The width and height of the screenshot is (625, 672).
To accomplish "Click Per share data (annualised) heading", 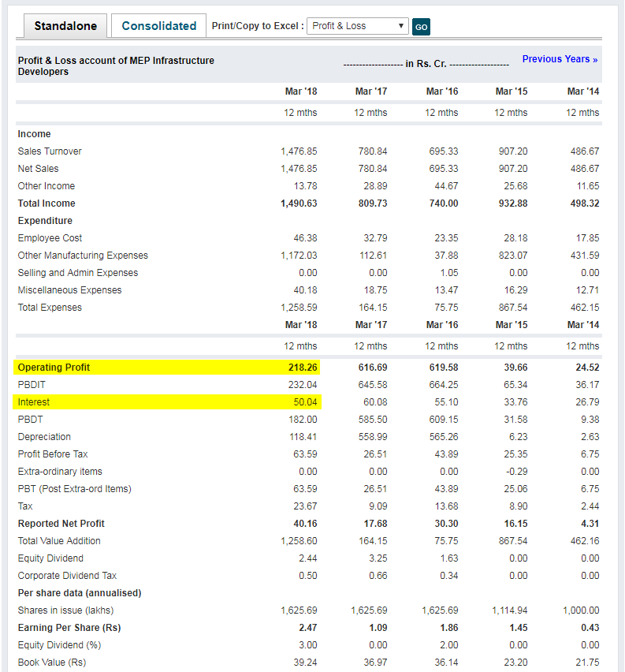I will point(80,593).
